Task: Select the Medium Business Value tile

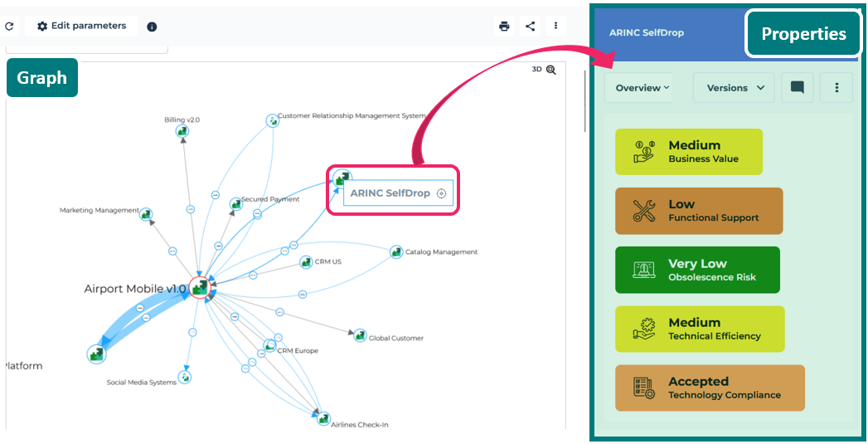Action: pos(688,152)
